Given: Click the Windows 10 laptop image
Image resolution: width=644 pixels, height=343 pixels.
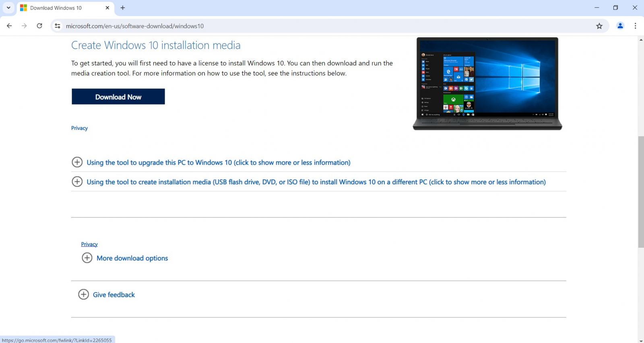Looking at the screenshot, I should [487, 84].
